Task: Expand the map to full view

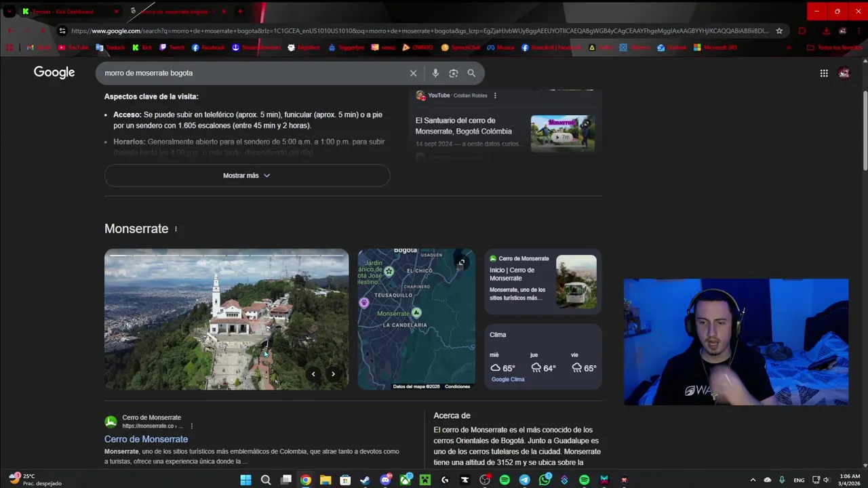Action: (x=461, y=262)
